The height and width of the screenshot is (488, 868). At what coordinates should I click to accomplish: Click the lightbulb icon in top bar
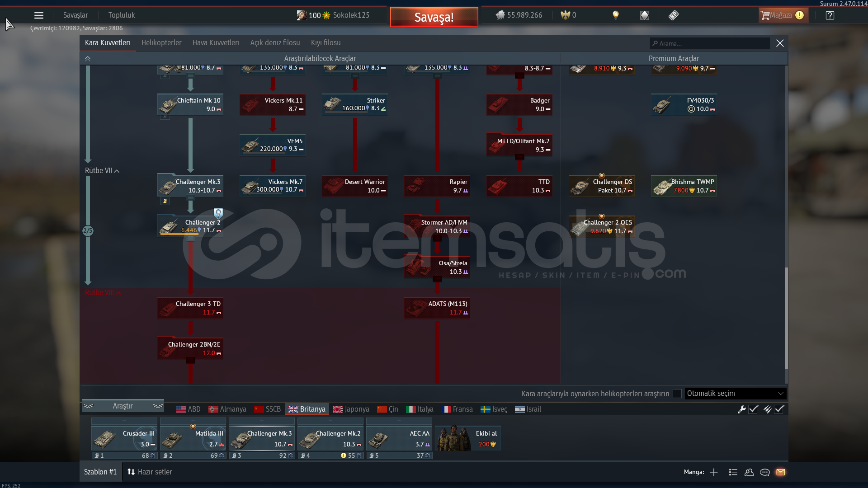click(615, 15)
